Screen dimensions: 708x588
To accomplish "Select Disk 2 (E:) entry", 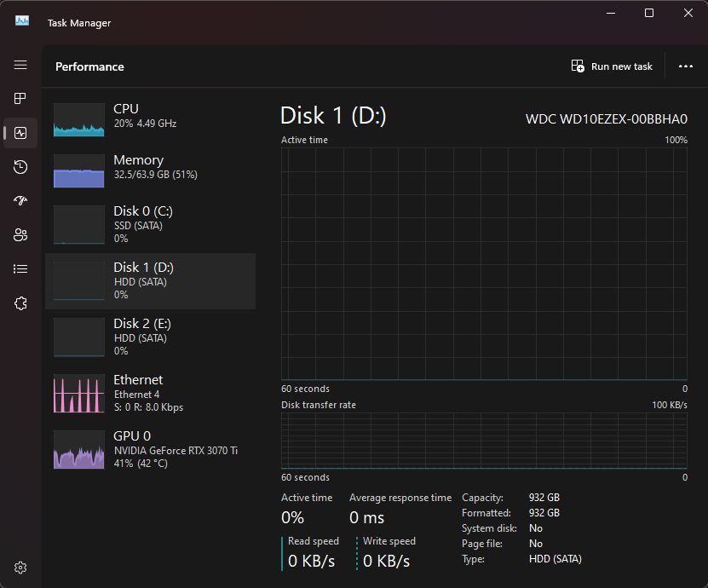I will point(150,337).
